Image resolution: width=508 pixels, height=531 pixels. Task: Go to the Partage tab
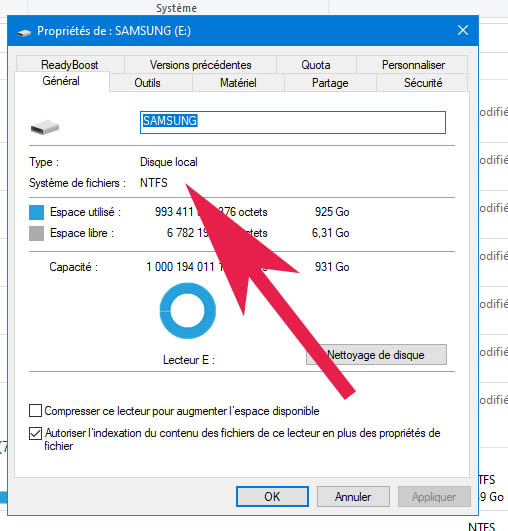click(330, 83)
